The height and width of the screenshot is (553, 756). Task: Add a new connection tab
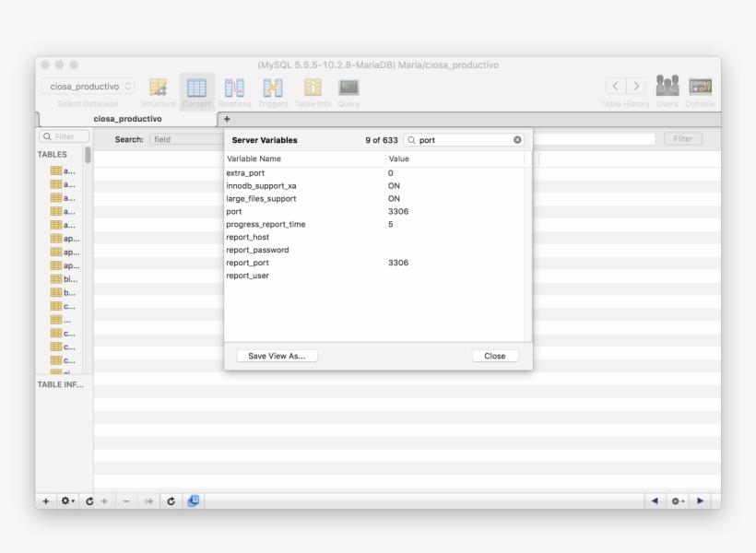point(227,119)
